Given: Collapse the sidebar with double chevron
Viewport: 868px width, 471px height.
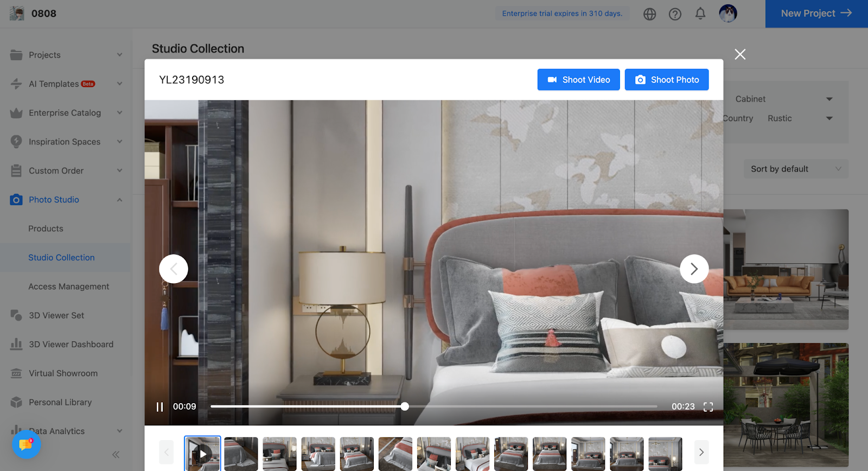Looking at the screenshot, I should (116, 455).
